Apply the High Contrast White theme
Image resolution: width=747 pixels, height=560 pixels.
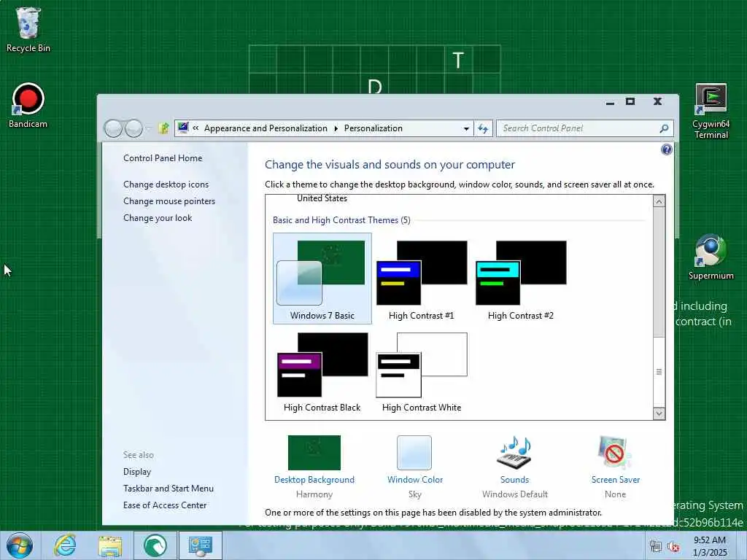(x=422, y=370)
